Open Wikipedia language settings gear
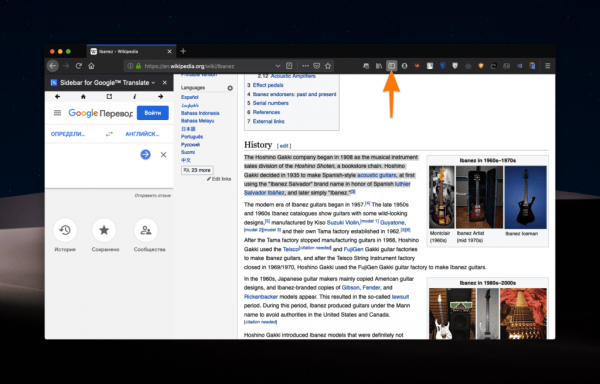Viewport: 600px width, 384px height. [230, 88]
